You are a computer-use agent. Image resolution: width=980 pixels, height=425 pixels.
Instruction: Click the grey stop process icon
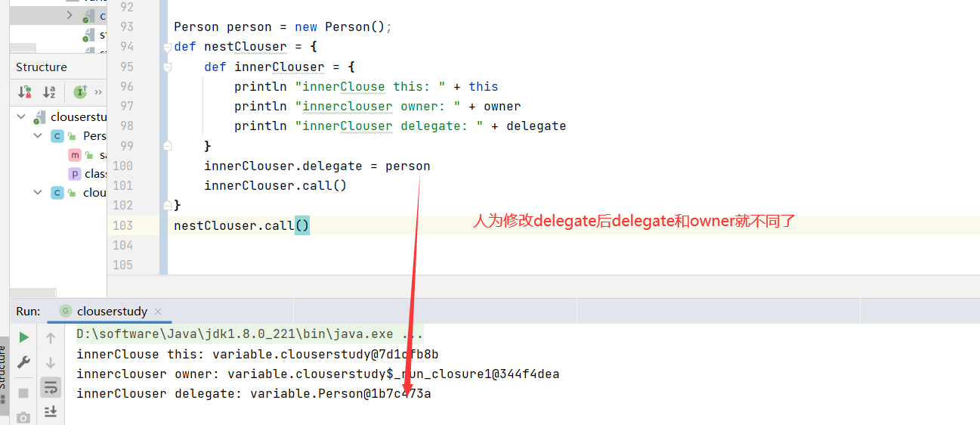tap(24, 393)
